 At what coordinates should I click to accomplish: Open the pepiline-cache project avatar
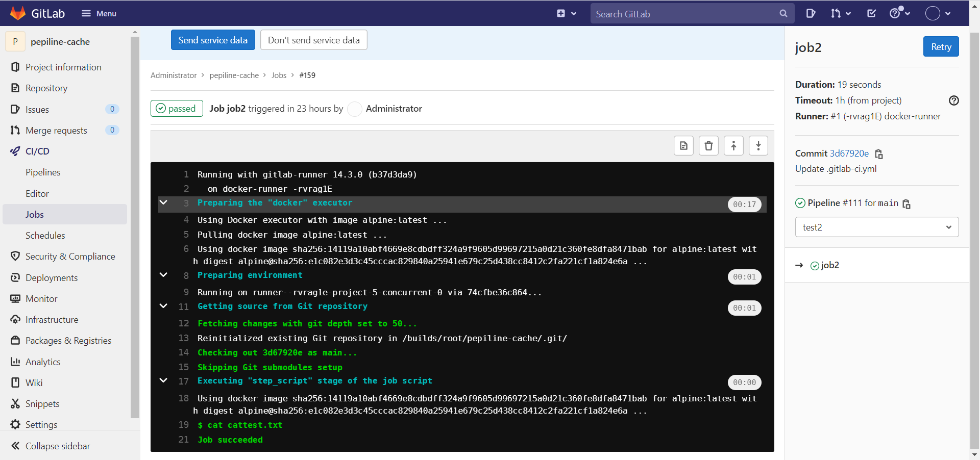pyautogui.click(x=15, y=41)
